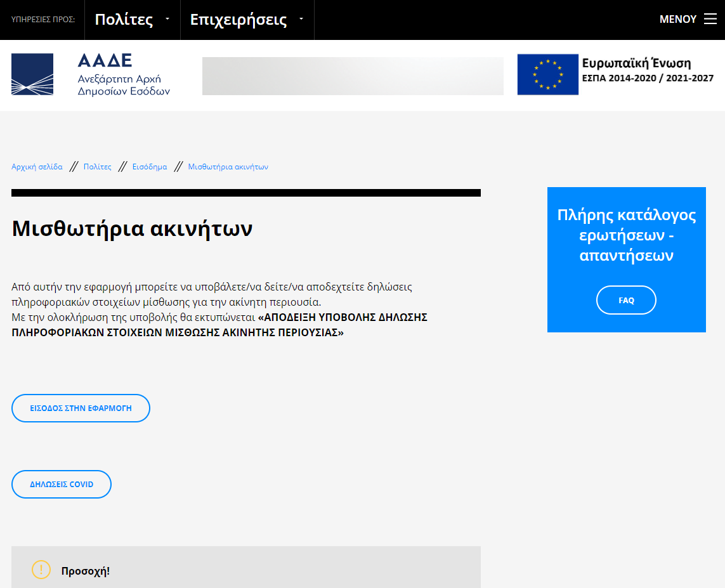Open the Πολίτες breadcrumb link
The height and width of the screenshot is (588, 725).
pos(97,167)
